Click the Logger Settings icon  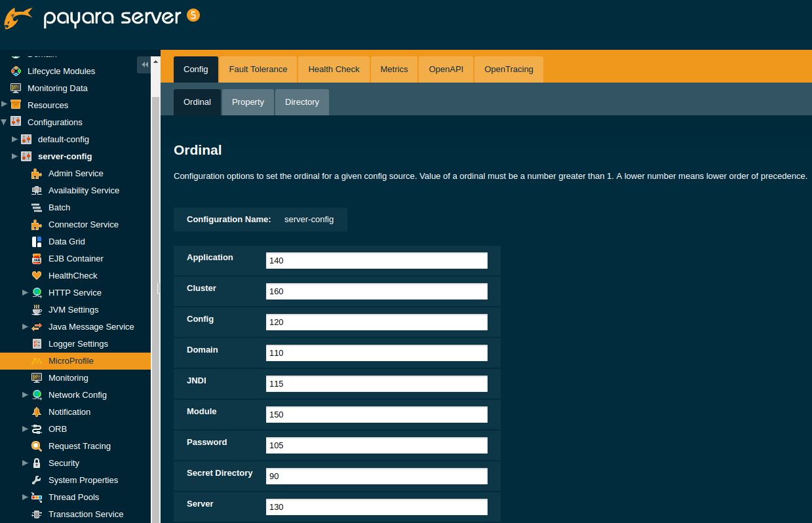(37, 343)
